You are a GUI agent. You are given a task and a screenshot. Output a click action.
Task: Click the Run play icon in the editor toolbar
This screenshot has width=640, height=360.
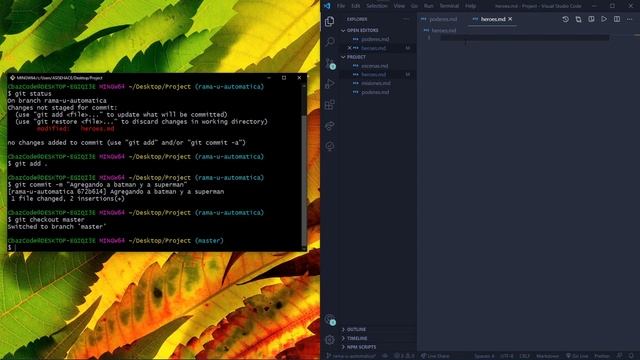point(604,19)
